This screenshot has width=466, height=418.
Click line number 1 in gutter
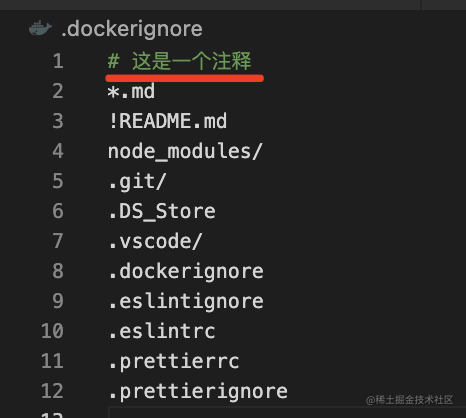point(58,61)
